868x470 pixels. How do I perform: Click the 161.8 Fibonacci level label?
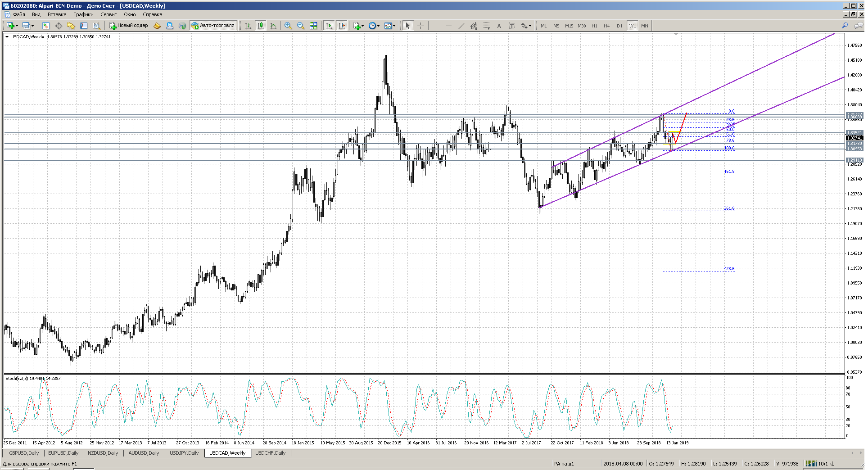coord(729,172)
